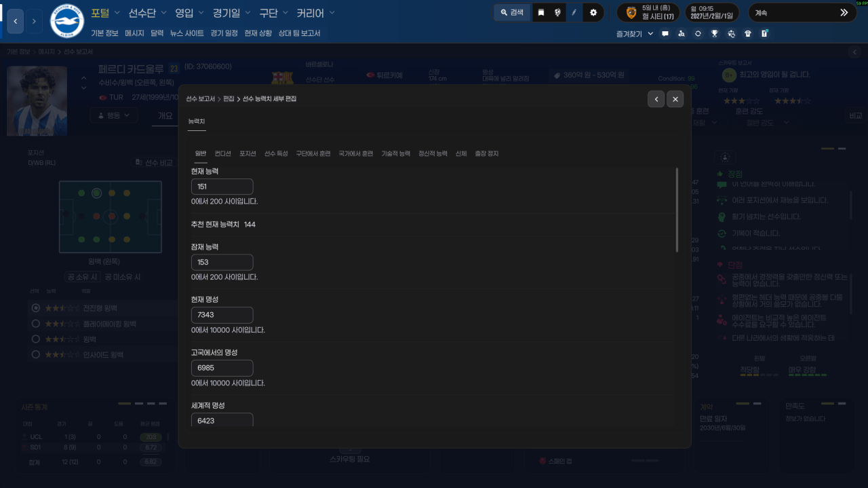This screenshot has width=868, height=488.
Task: Open settings gear icon in top toolbar
Action: click(x=593, y=12)
